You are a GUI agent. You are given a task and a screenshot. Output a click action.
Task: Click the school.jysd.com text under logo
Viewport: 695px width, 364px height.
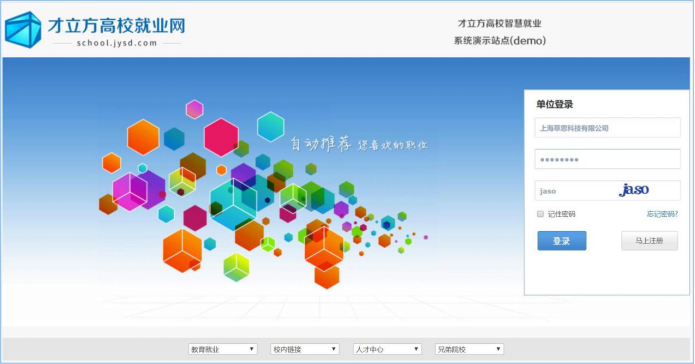(x=117, y=43)
